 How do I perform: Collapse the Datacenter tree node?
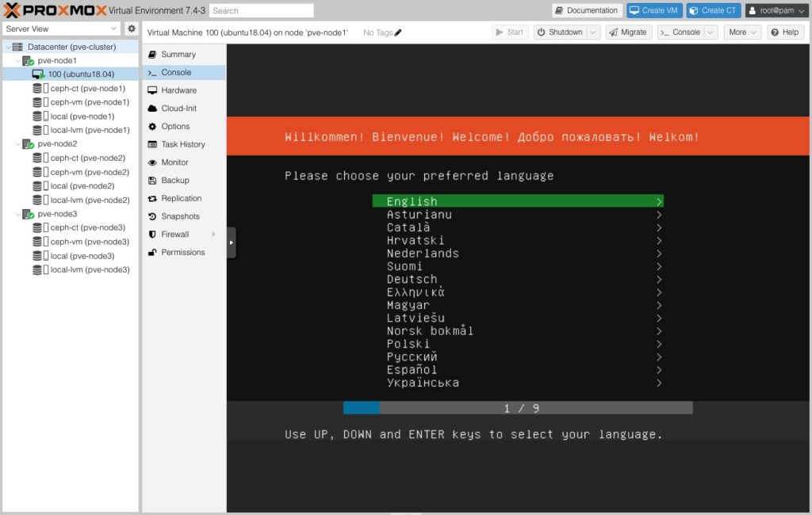tap(8, 47)
